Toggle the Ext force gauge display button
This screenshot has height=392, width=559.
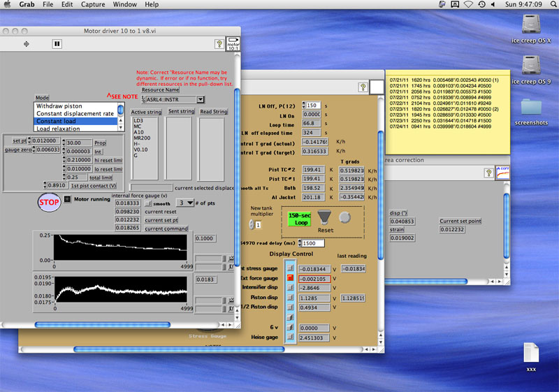point(291,278)
